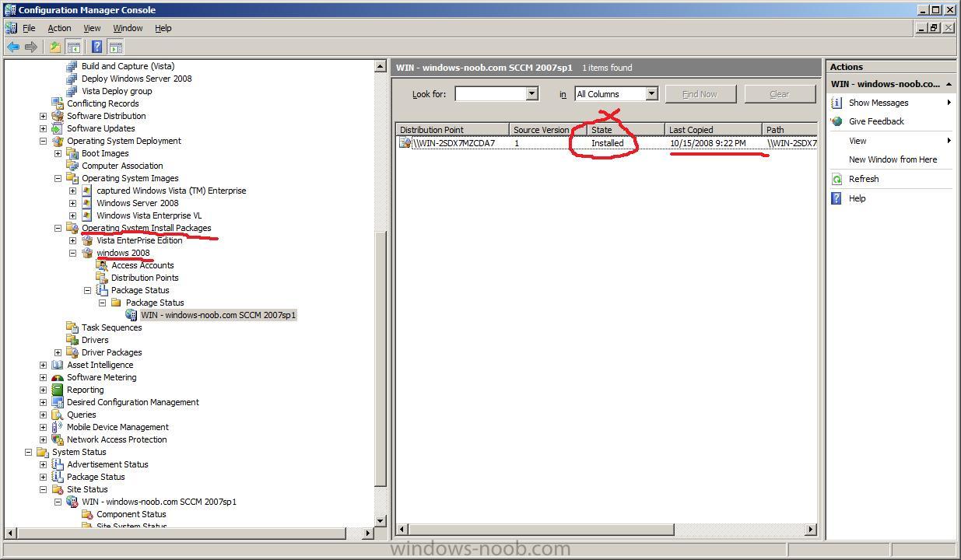Collapse the Operating System Deployment node
The width and height of the screenshot is (961, 560).
coord(43,141)
